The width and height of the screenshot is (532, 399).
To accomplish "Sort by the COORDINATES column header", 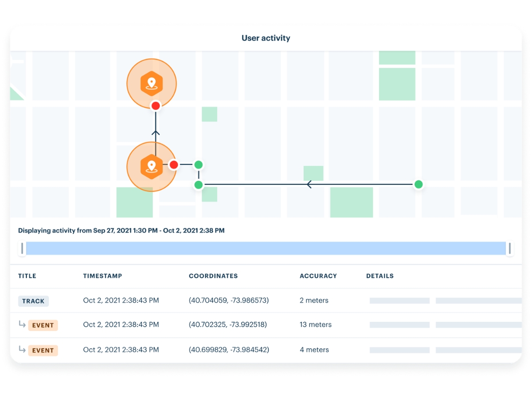I will [x=213, y=276].
